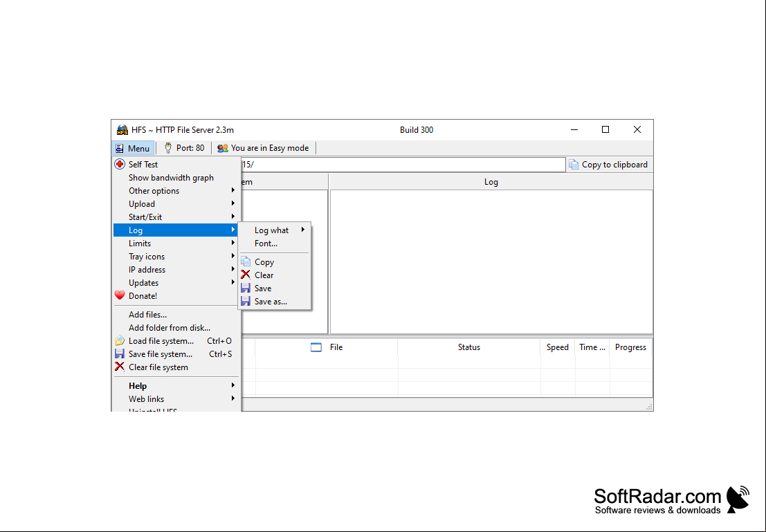Screen dimensions: 766x532
Task: Click the Progress column header
Action: [x=630, y=347]
